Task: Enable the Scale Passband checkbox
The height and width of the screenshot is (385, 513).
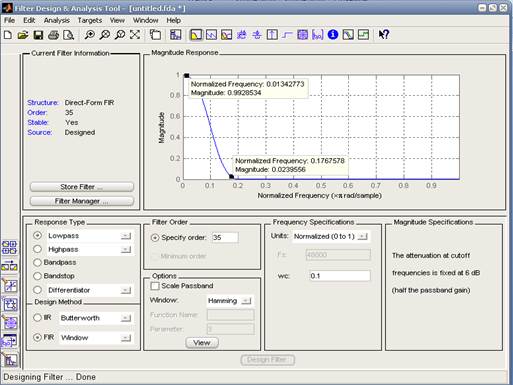Action: pos(155,286)
